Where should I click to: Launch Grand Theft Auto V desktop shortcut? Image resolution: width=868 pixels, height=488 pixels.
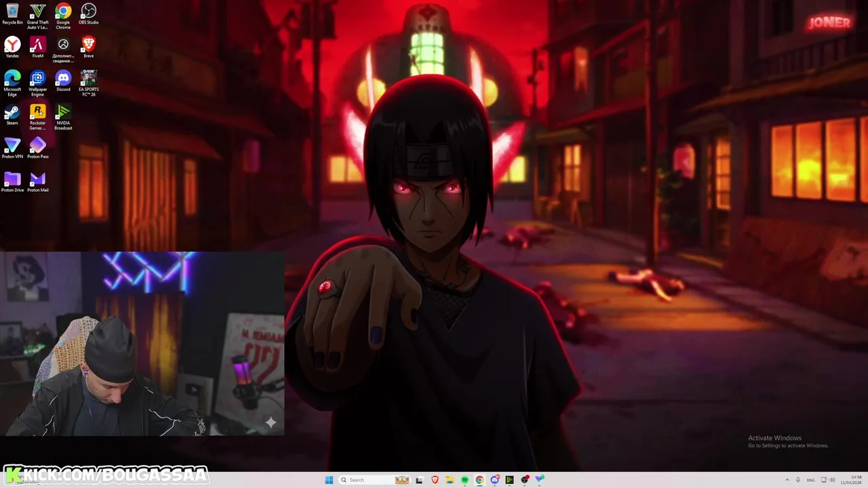(38, 16)
